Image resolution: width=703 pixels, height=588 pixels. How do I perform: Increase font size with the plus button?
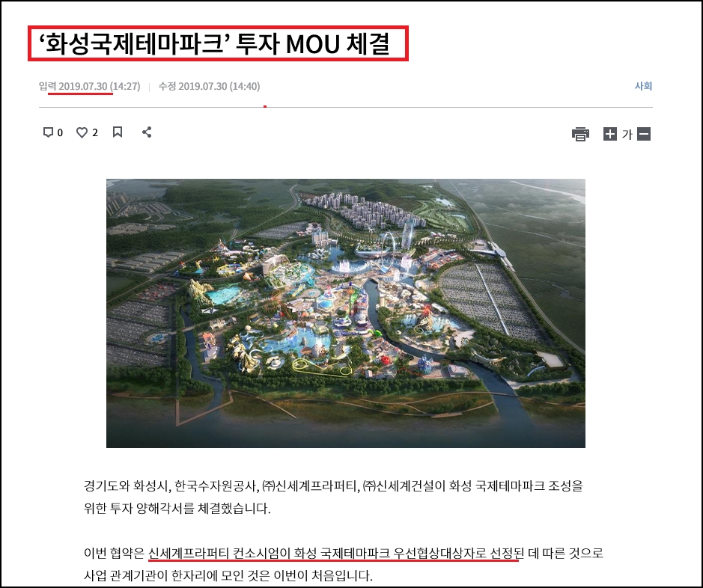point(610,134)
